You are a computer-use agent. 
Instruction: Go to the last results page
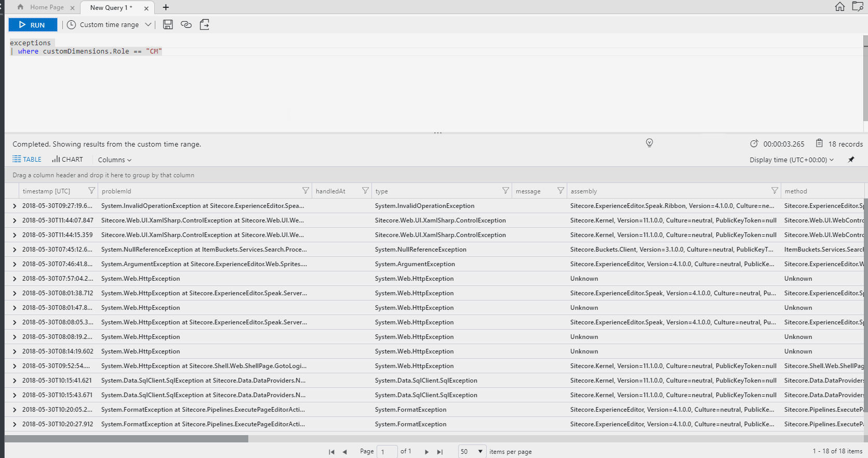point(440,452)
